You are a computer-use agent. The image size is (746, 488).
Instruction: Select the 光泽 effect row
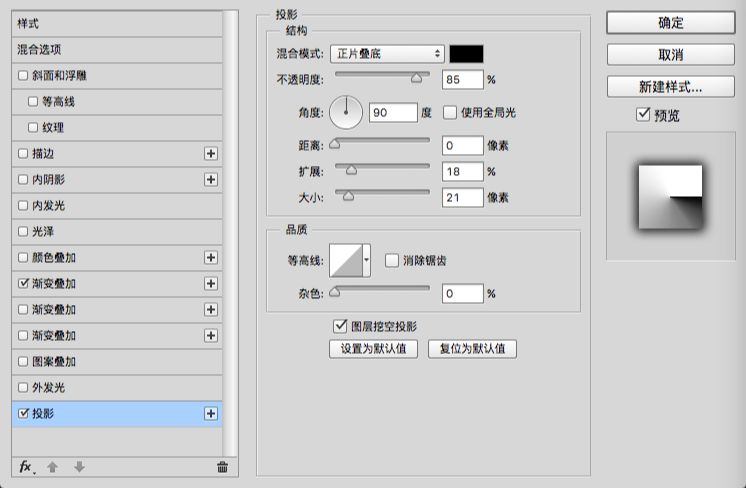[117, 232]
